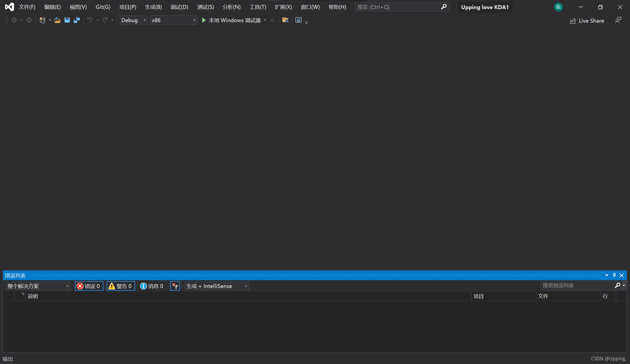Click the Find in Files icon
This screenshot has height=364, width=630.
(x=285, y=20)
